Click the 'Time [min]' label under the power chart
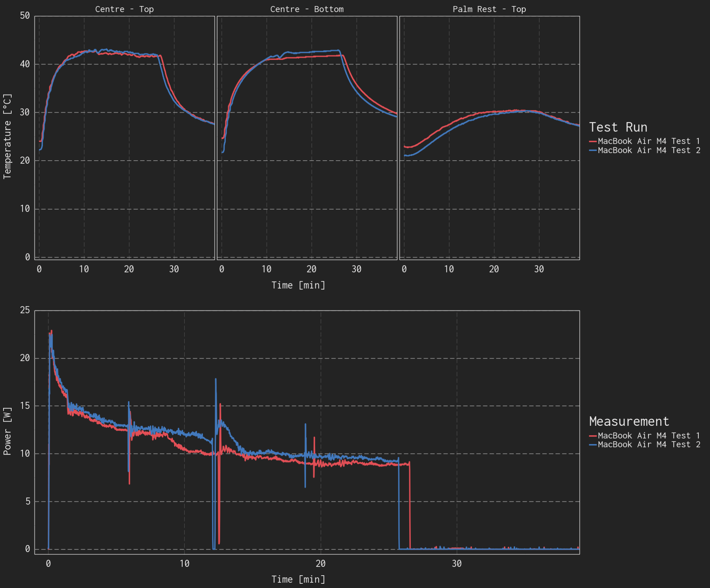Viewport: 710px width, 588px height. click(x=298, y=579)
